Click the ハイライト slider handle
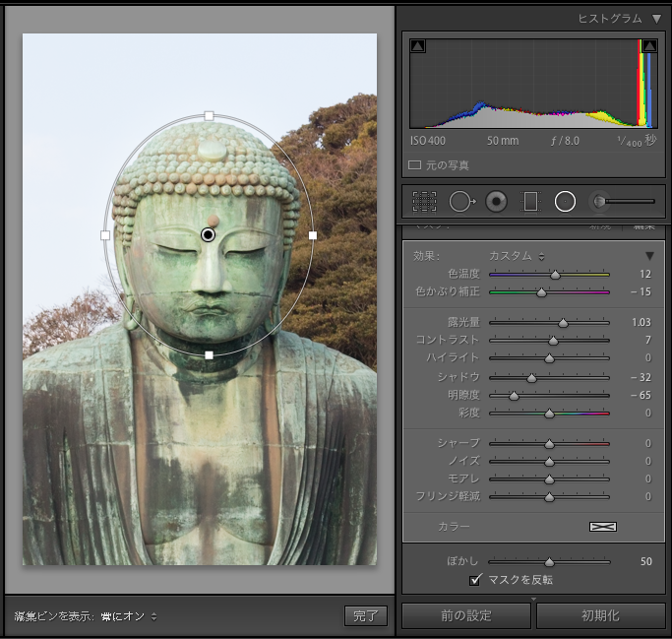The width and height of the screenshot is (672, 639). [x=549, y=358]
